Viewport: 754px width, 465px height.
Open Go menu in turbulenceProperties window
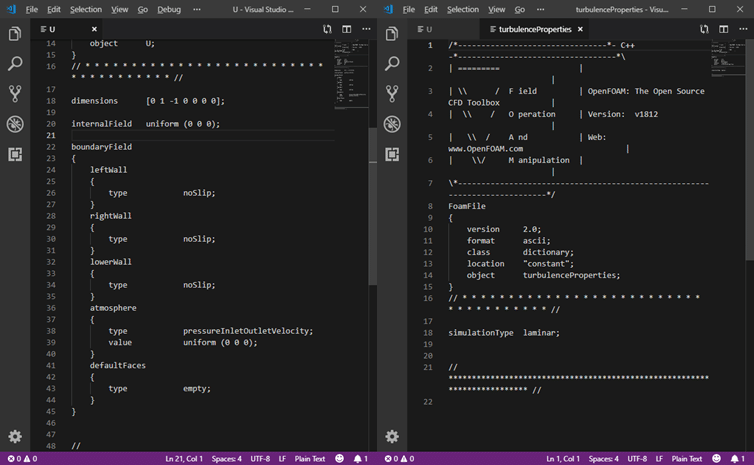pos(520,9)
